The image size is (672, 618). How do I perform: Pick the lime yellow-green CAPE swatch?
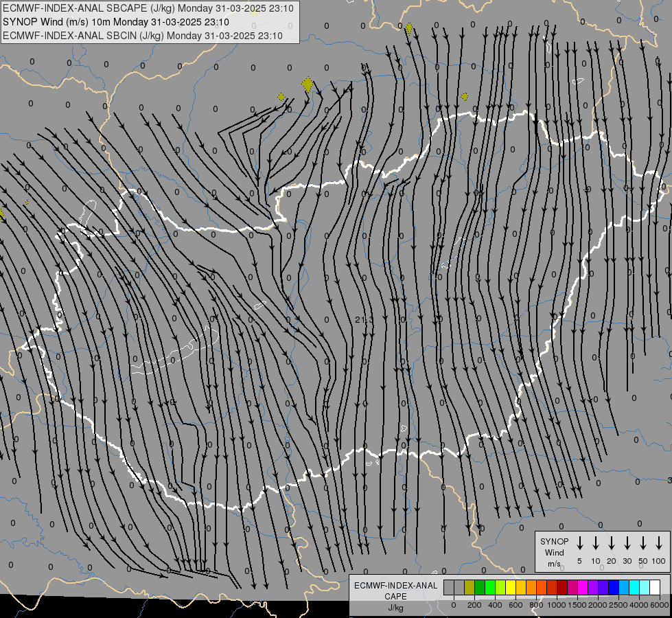pyautogui.click(x=500, y=587)
